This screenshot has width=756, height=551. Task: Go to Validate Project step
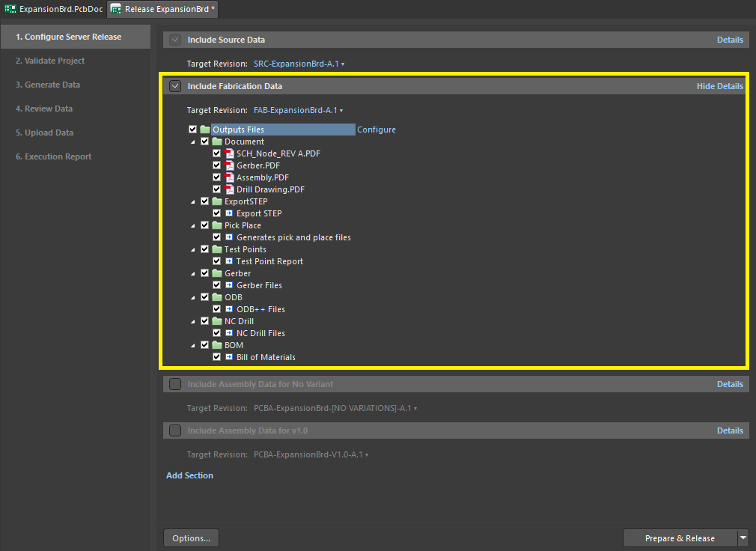(x=76, y=61)
